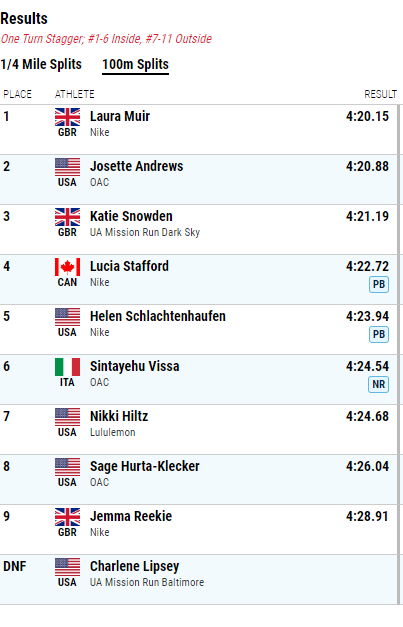Open Helen Schlachtenhaufen's athlete link
This screenshot has width=403, height=627.
click(x=158, y=316)
